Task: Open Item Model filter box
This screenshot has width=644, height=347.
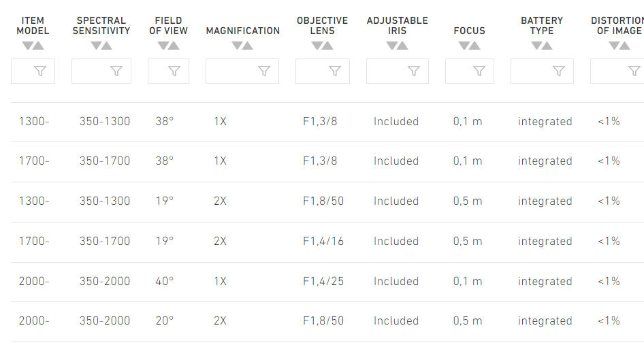Action: 33,71
